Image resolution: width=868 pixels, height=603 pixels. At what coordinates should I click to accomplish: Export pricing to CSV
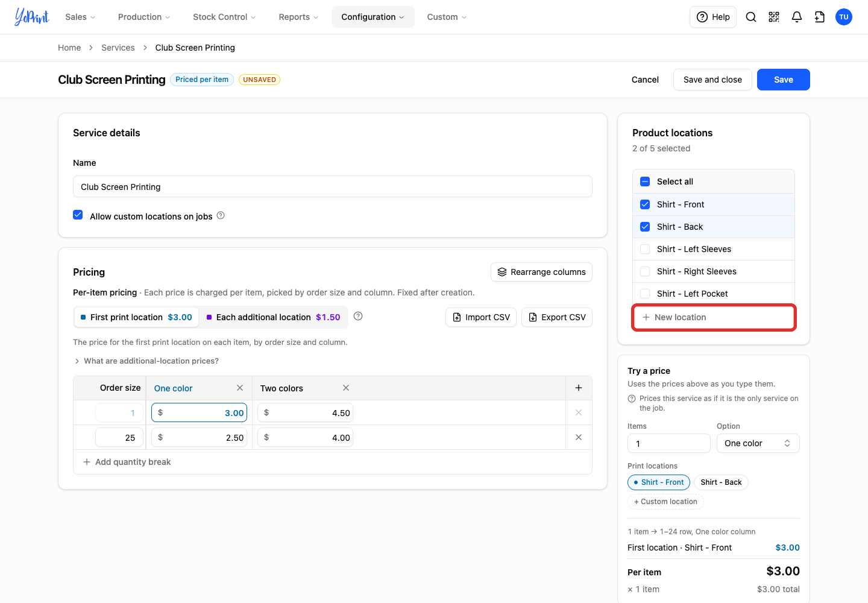click(557, 317)
